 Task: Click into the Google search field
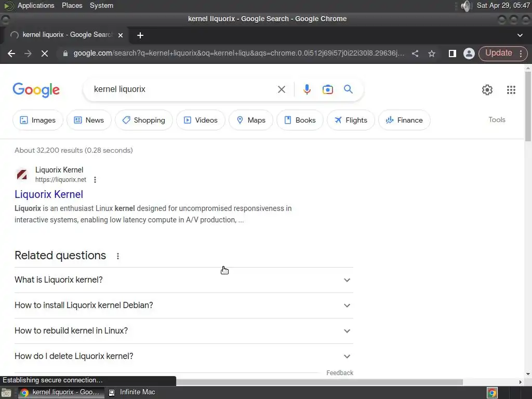point(182,89)
